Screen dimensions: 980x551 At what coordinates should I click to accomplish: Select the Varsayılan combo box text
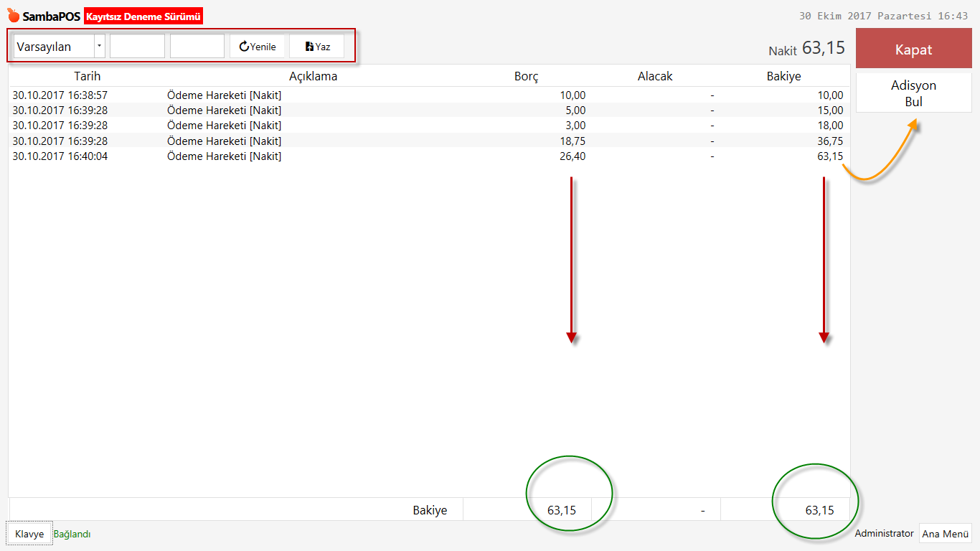pyautogui.click(x=54, y=47)
